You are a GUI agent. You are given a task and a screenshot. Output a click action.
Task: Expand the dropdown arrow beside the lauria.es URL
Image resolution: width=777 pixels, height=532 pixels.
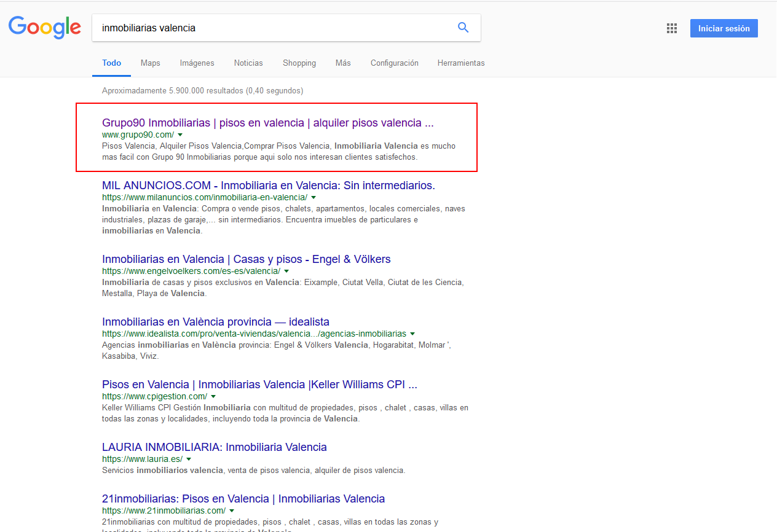coord(189,459)
